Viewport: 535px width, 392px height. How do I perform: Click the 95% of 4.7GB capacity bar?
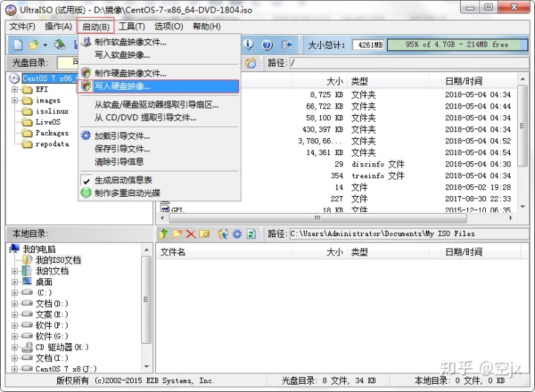457,45
